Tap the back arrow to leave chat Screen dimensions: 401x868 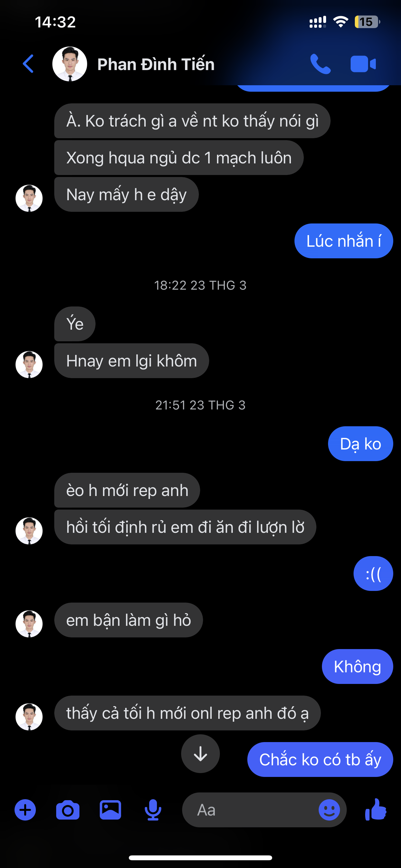click(28, 64)
